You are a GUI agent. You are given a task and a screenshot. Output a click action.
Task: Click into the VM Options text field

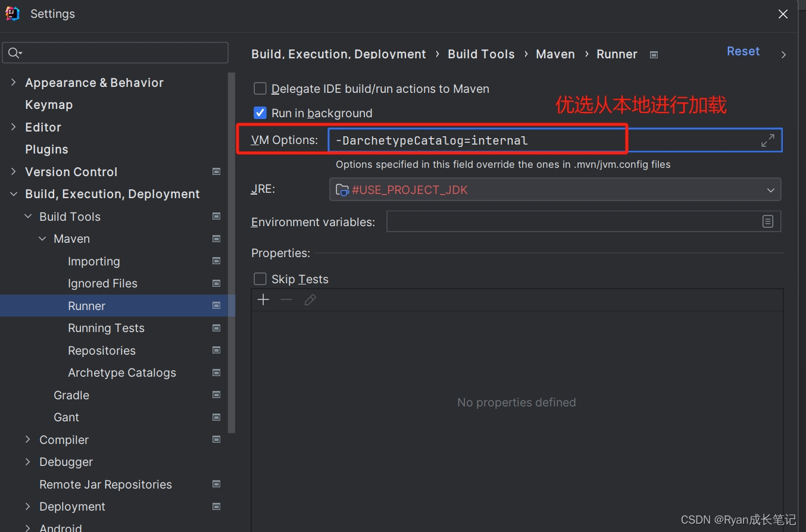click(555, 140)
